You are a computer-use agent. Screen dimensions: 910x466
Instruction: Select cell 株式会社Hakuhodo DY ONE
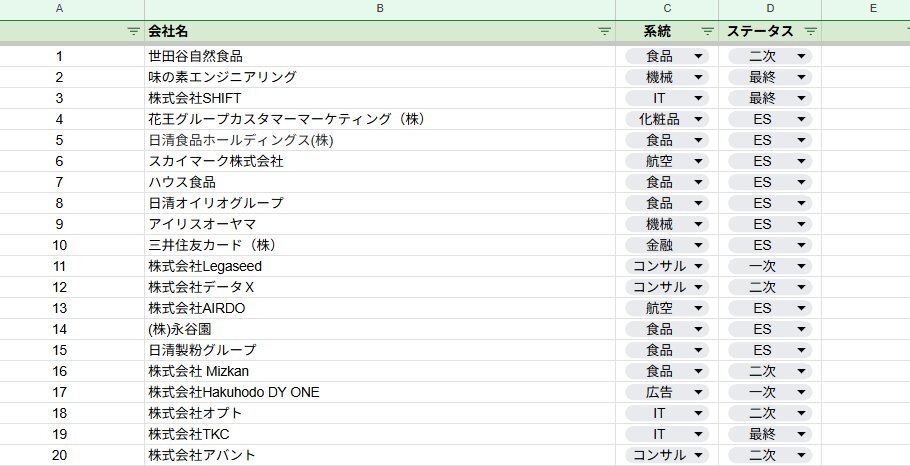pyautogui.click(x=380, y=392)
